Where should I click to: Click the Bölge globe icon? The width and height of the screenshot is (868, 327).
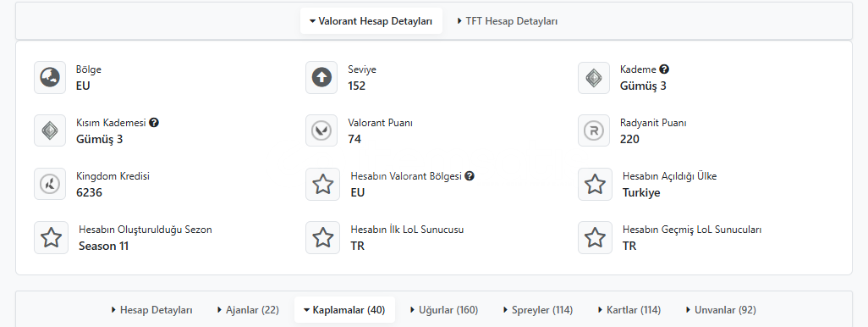click(50, 78)
